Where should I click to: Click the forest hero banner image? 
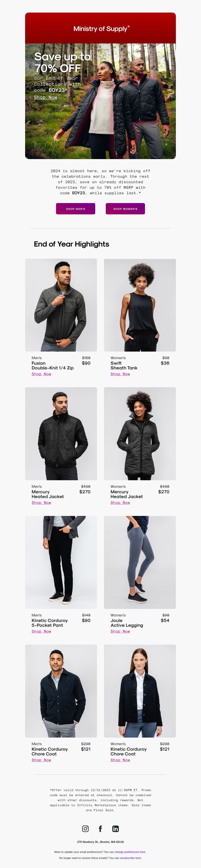click(100, 101)
